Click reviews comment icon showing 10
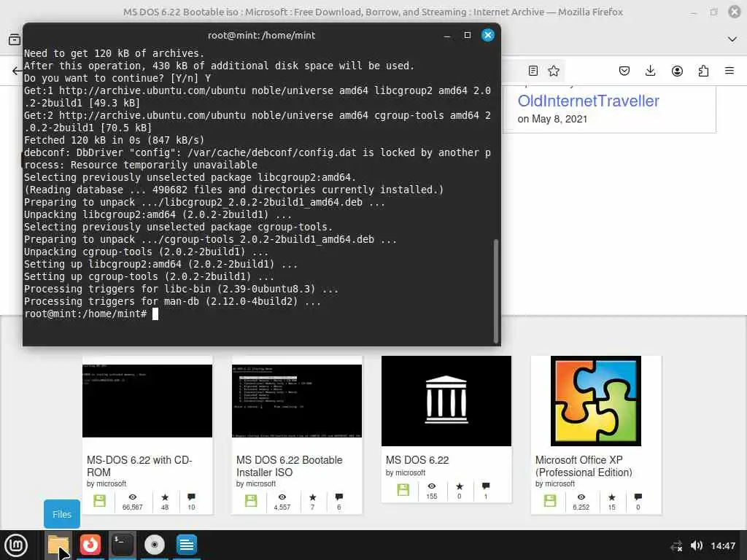Image resolution: width=747 pixels, height=560 pixels. point(191,497)
